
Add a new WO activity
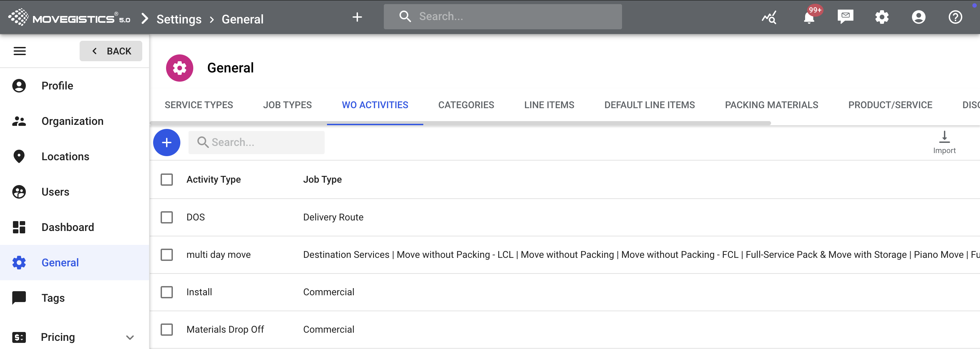pyautogui.click(x=167, y=142)
